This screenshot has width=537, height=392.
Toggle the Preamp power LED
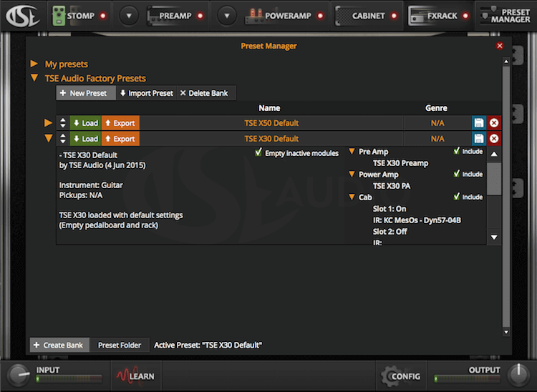click(200, 16)
